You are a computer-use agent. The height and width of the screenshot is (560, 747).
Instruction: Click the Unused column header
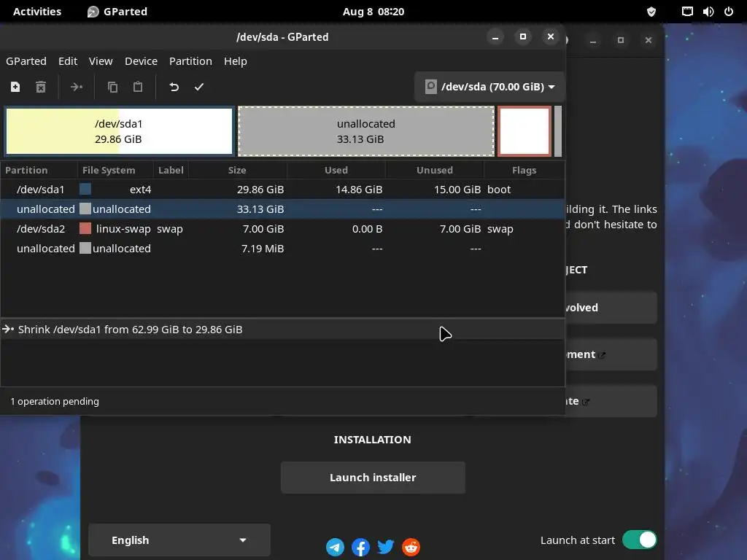pyautogui.click(x=435, y=170)
